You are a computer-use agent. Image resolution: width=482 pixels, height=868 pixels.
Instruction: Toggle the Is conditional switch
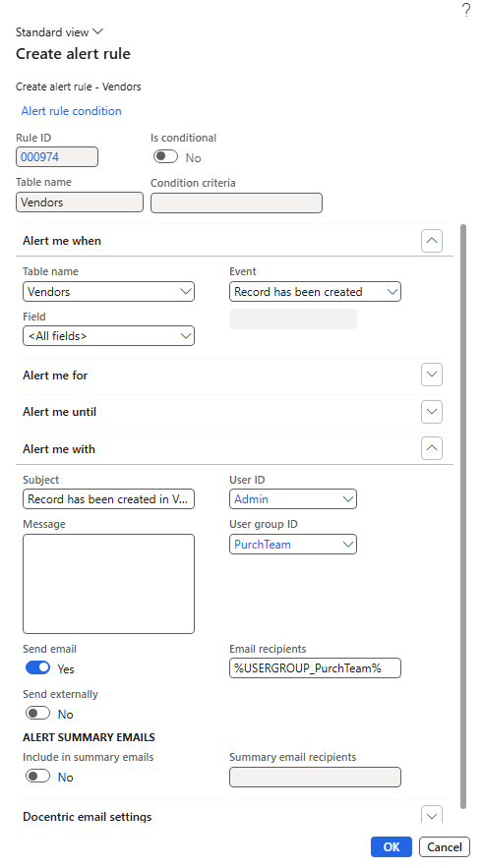click(165, 157)
